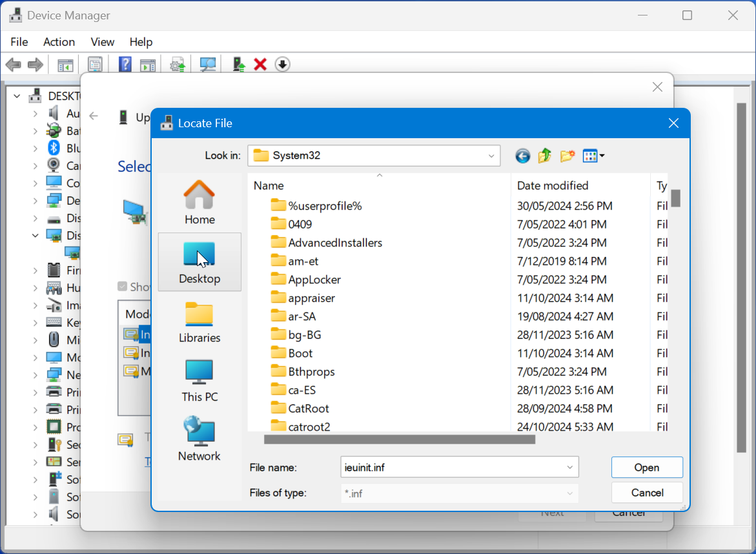Click the Back arrow in Device Manager toolbar
Screen dimensions: 756x554
point(13,64)
